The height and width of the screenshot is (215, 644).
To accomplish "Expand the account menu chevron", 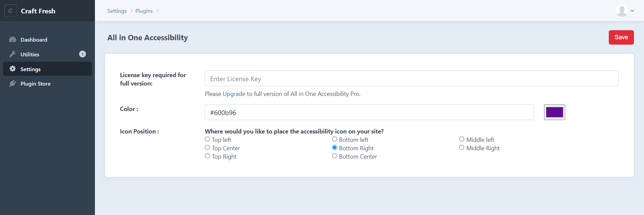I will [x=632, y=11].
